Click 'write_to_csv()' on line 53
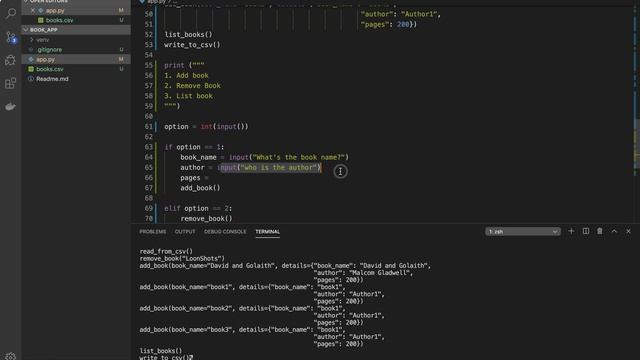The image size is (640, 360). [192, 45]
